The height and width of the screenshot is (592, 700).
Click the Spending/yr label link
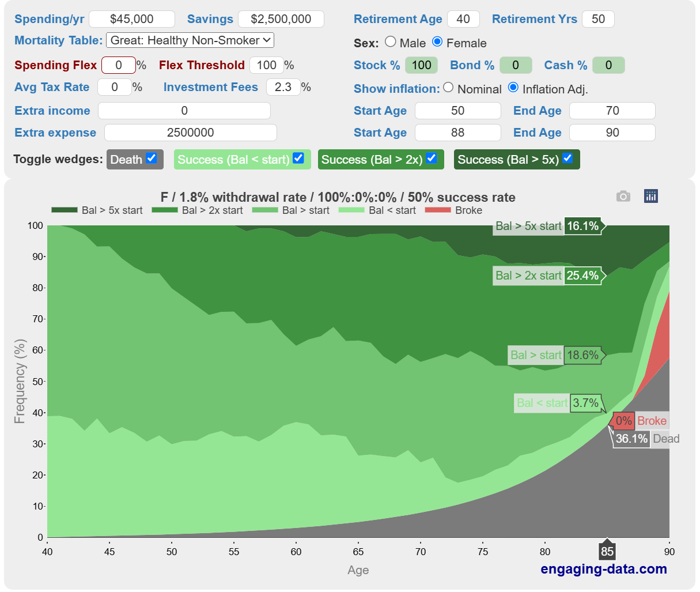(x=50, y=19)
